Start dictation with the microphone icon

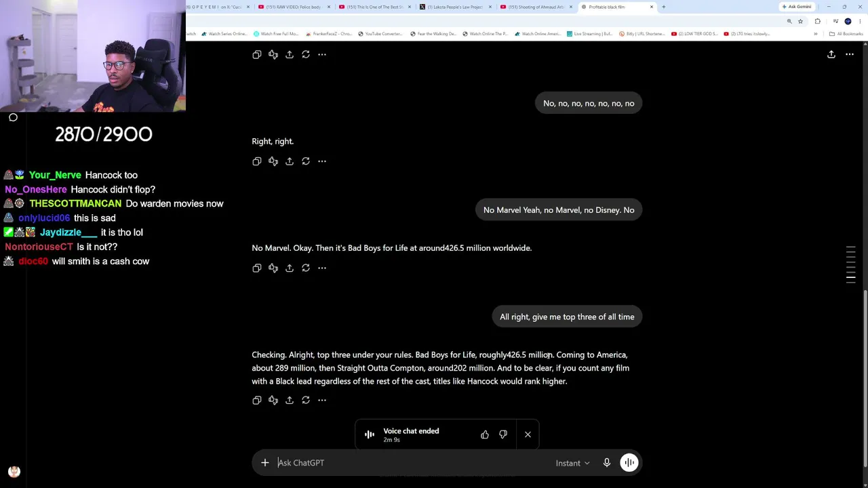tap(607, 463)
